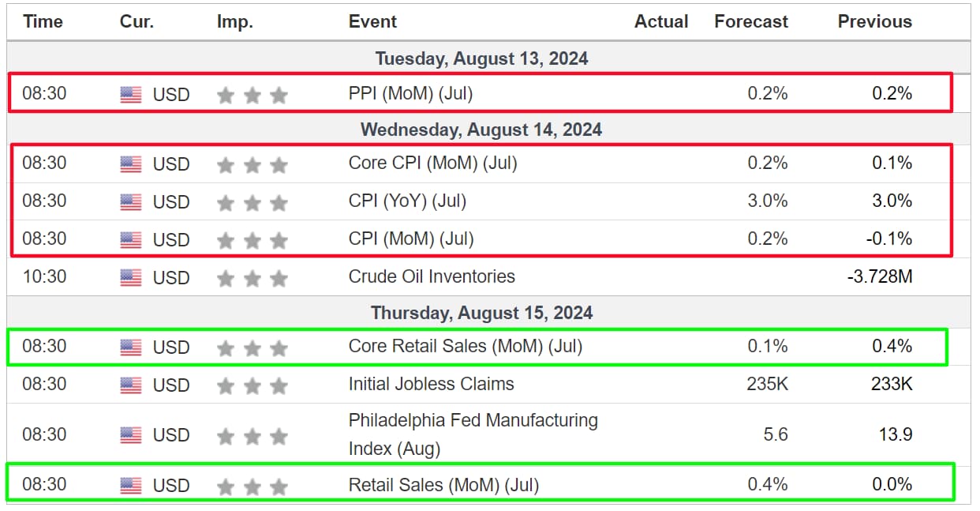The image size is (980, 511).
Task: Click importance stars in Retail Sales (MoM) row
Action: pyautogui.click(x=252, y=487)
